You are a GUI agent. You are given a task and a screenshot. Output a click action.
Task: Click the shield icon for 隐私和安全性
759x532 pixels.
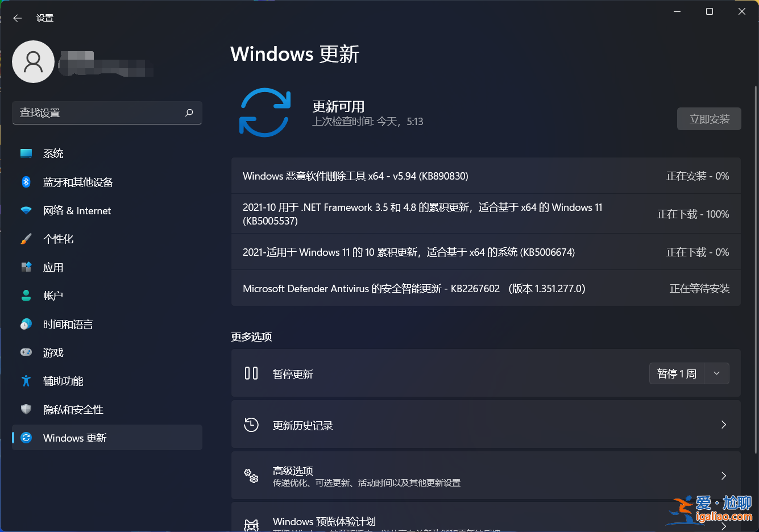(26, 409)
